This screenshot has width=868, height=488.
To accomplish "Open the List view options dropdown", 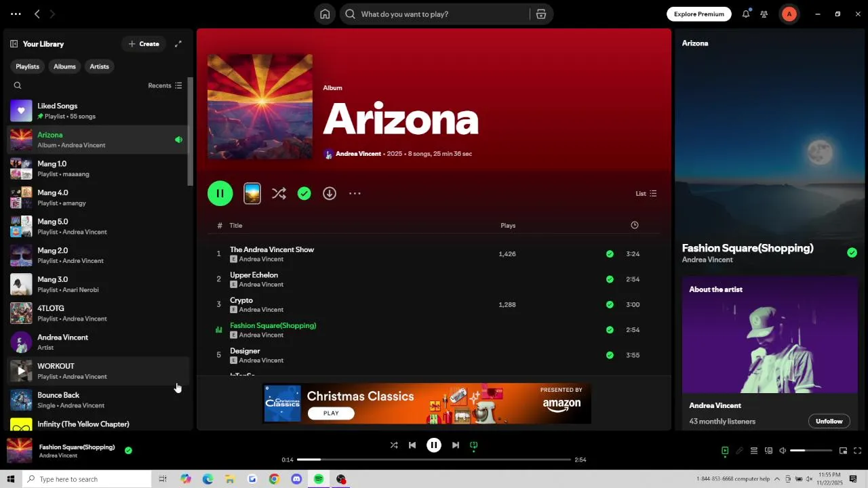I will 646,194.
